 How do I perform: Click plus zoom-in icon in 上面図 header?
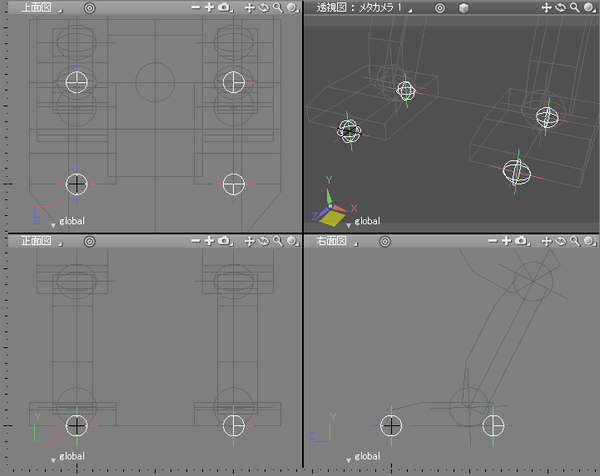[209, 7]
